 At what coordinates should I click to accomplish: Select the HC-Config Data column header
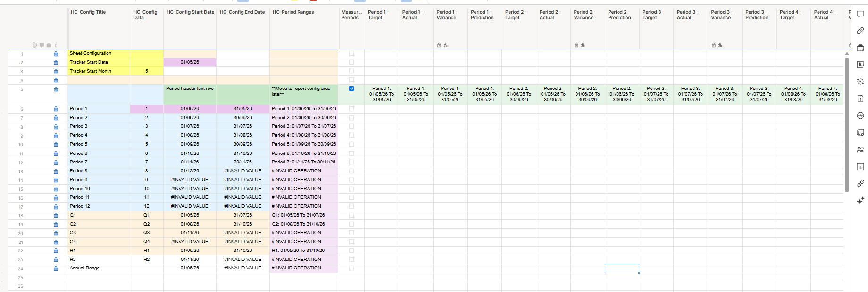click(147, 27)
